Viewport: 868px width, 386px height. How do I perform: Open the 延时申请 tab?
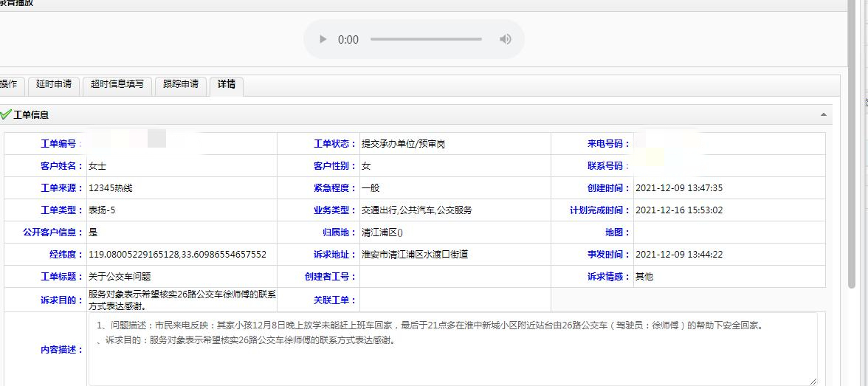tap(54, 85)
